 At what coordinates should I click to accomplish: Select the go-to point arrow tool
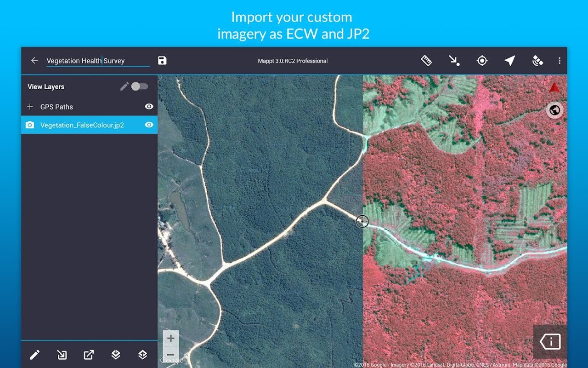pyautogui.click(x=454, y=61)
